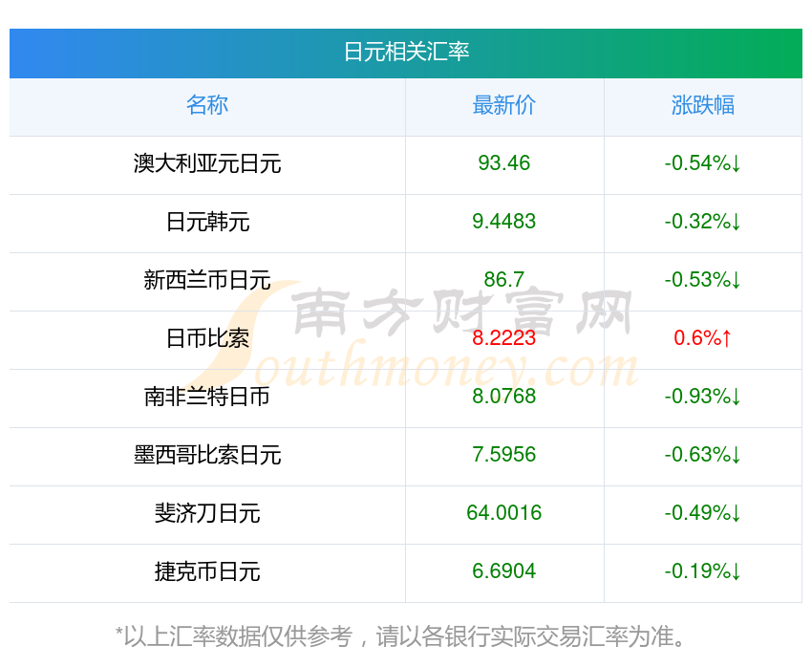The height and width of the screenshot is (667, 812).
Task: Click the price 64.0016
Action: point(503,513)
